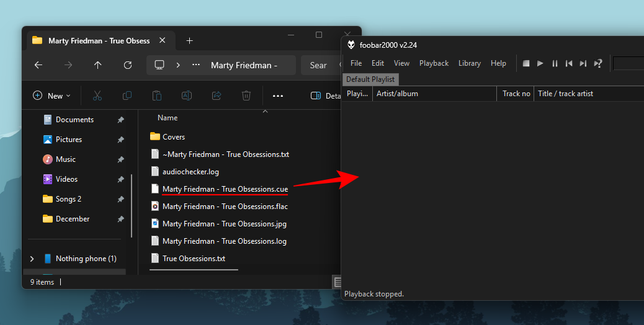This screenshot has width=644, height=325.
Task: Open the Playback menu in foobar2000
Action: coord(434,63)
